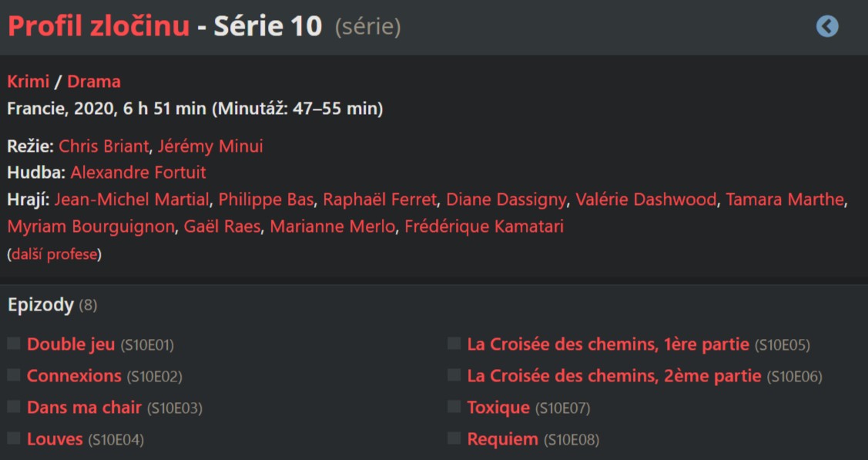Open the Profil zločinu series title link
868x460 pixels.
[99, 27]
